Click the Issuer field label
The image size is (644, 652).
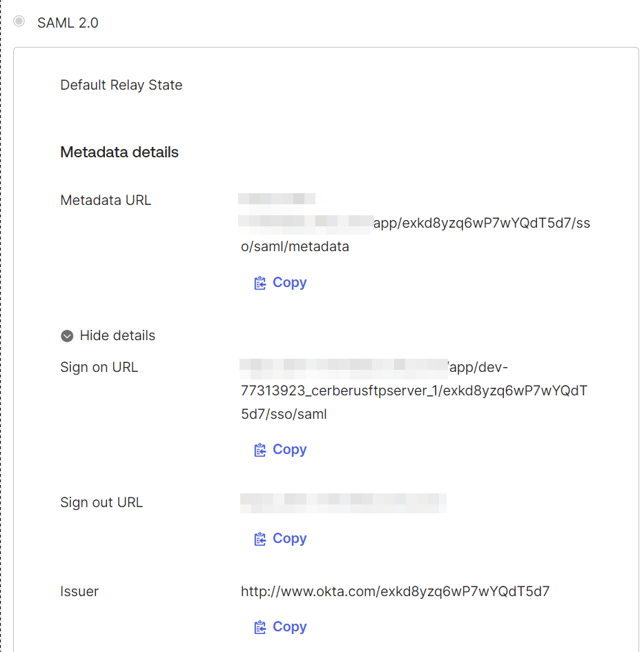79,591
